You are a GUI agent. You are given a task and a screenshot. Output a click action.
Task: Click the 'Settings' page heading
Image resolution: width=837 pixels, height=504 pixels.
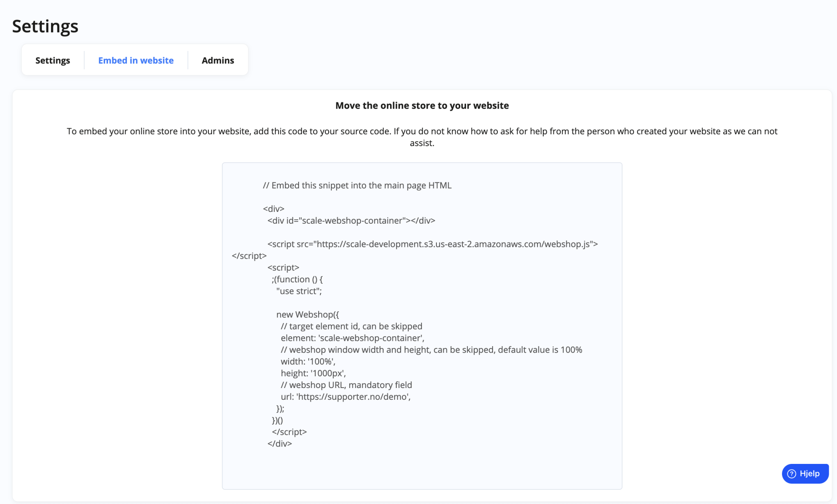click(x=45, y=27)
